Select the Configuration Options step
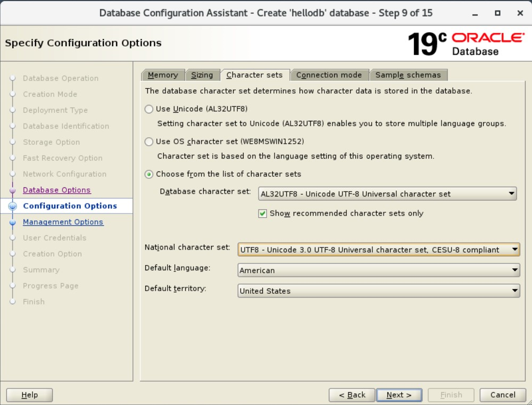Viewport: 532px width, 405px height. [x=70, y=206]
